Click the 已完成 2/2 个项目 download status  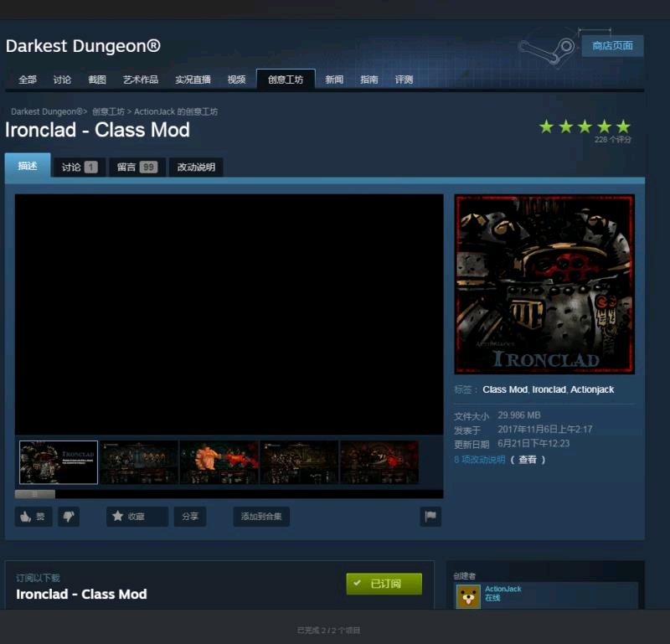(x=328, y=631)
